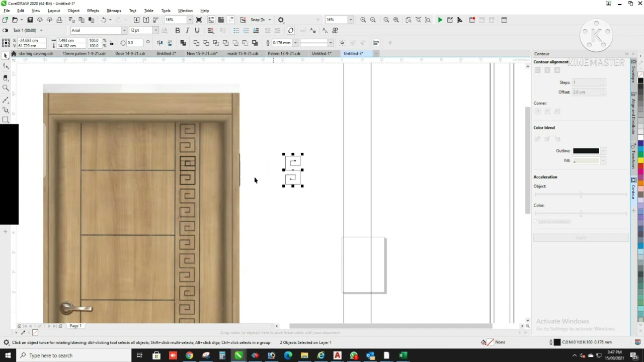Open Windows taskbar search box
Image resolution: width=644 pixels, height=362 pixels.
click(x=75, y=355)
